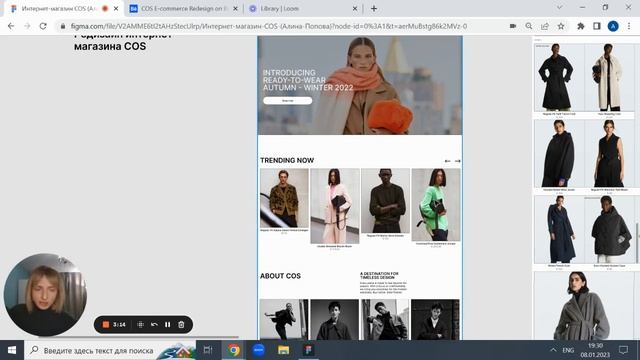This screenshot has height=360, width=640.
Task: Open Chrome from the taskbar
Action: coord(233,350)
